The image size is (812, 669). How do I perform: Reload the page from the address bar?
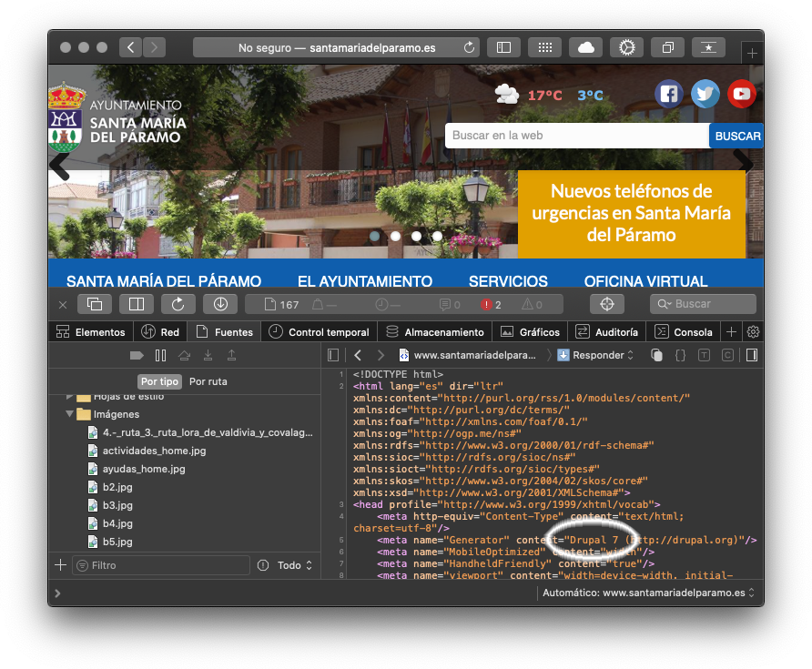469,47
